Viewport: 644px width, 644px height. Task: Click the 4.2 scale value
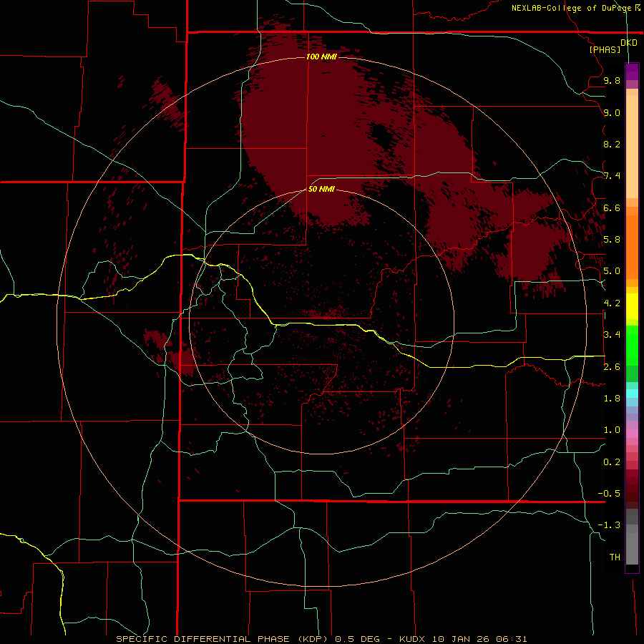pos(612,303)
